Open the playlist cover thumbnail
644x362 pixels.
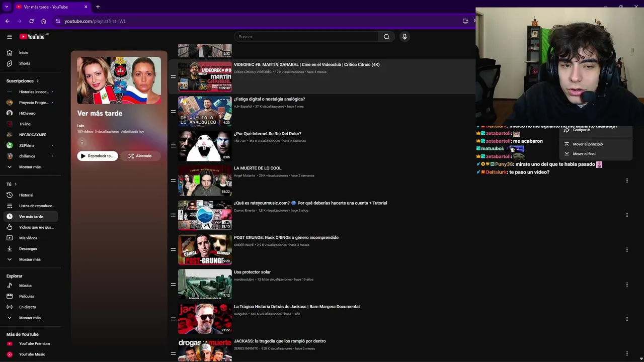pos(119,80)
